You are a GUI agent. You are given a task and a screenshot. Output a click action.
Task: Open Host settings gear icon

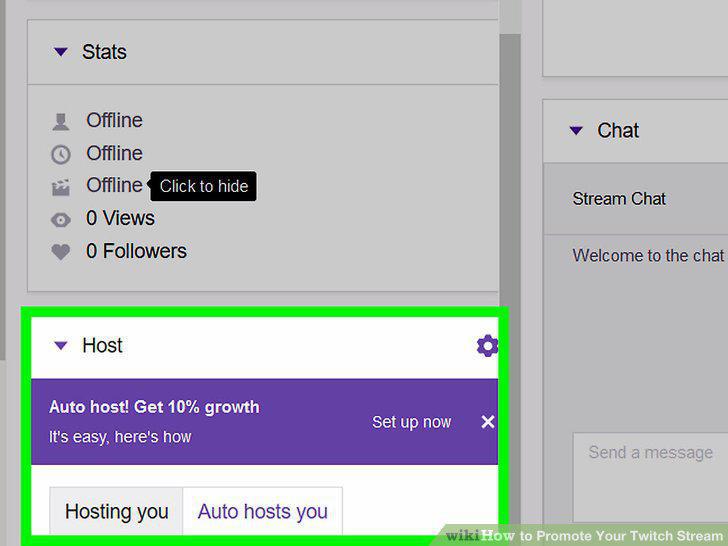click(487, 345)
